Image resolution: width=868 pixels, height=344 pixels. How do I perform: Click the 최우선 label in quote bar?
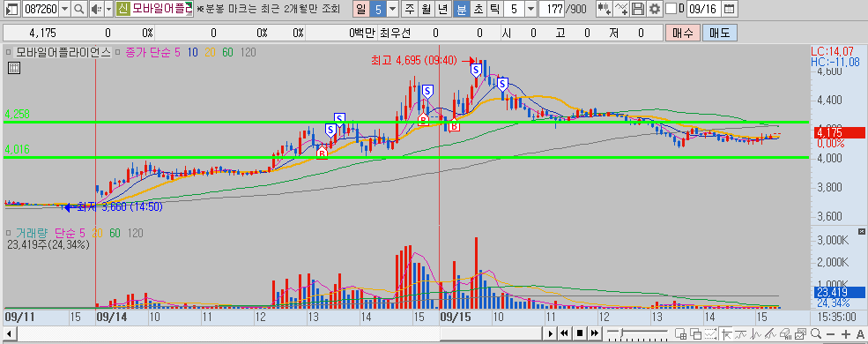coord(395,33)
